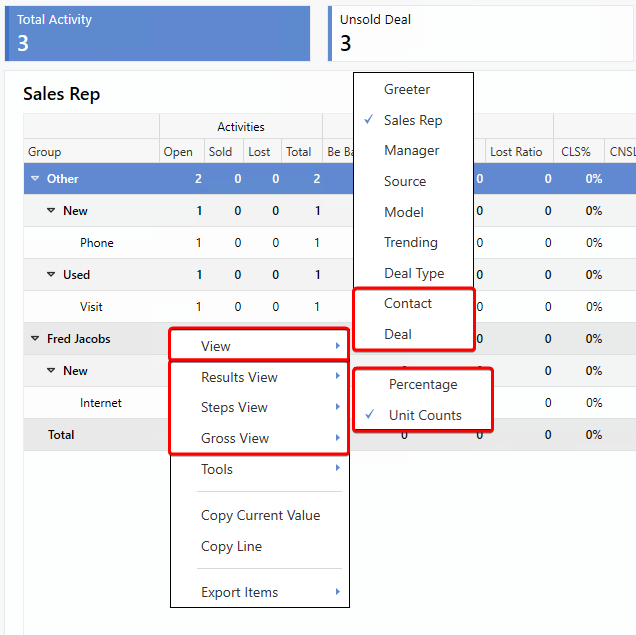This screenshot has width=636, height=635.
Task: Click the Unsold Deal summary tile
Action: 482,34
